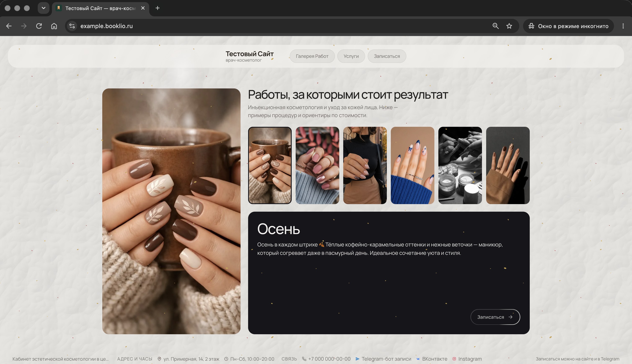Click the Telegram paper plane icon
This screenshot has height=364, width=632.
tap(357, 359)
